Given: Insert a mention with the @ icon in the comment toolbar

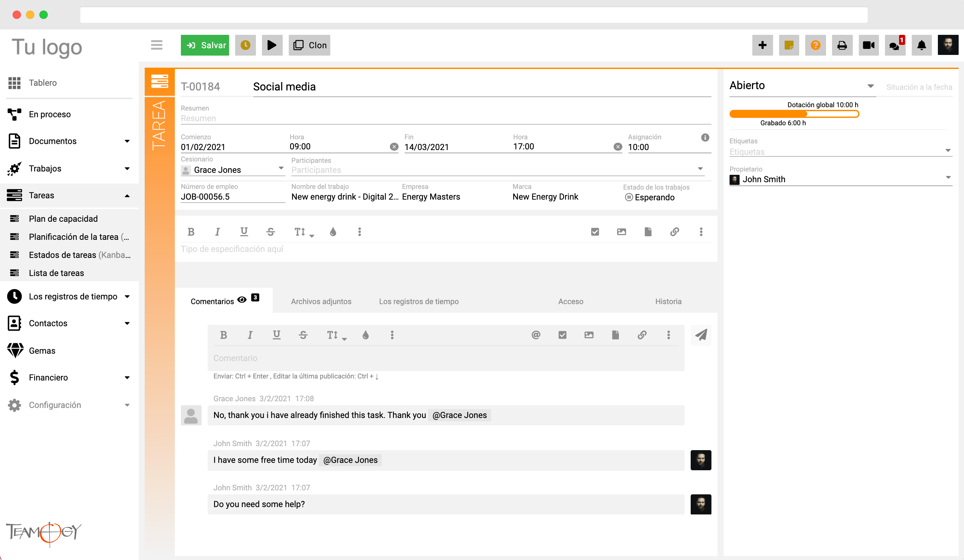Looking at the screenshot, I should [536, 335].
